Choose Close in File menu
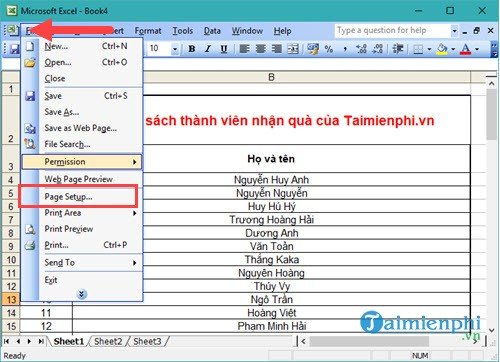Viewport: 500px width, 362px height. [x=82, y=78]
